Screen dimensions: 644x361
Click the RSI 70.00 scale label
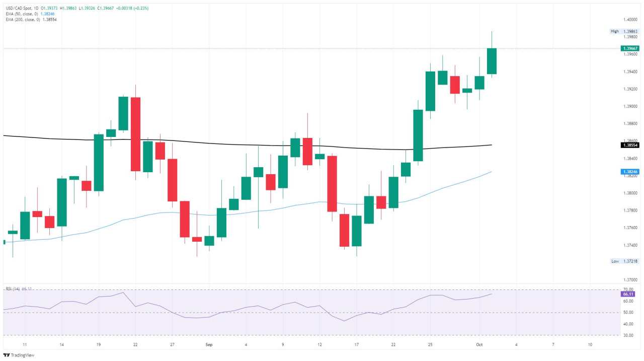629,290
